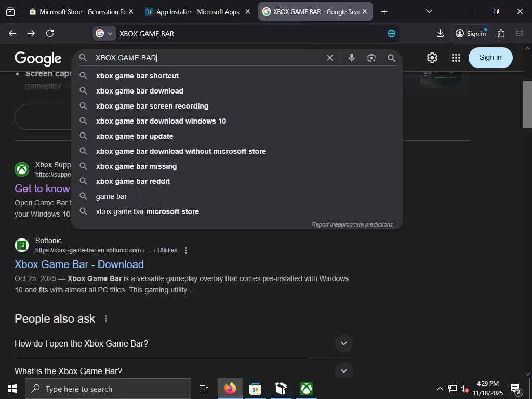
Task: Close the App Installer tab
Action: click(x=248, y=11)
